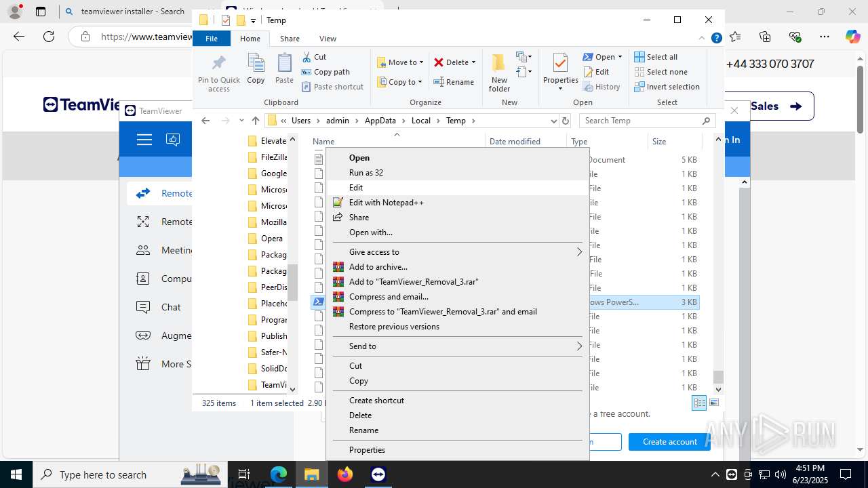Click Rename in Organize group
868x488 pixels.
tap(454, 82)
